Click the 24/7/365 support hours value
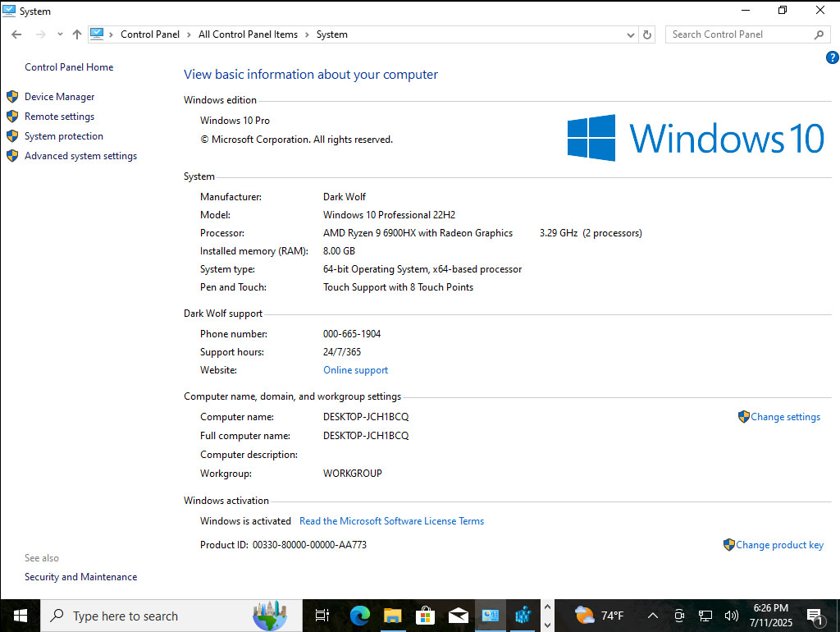840x632 pixels. click(x=342, y=352)
